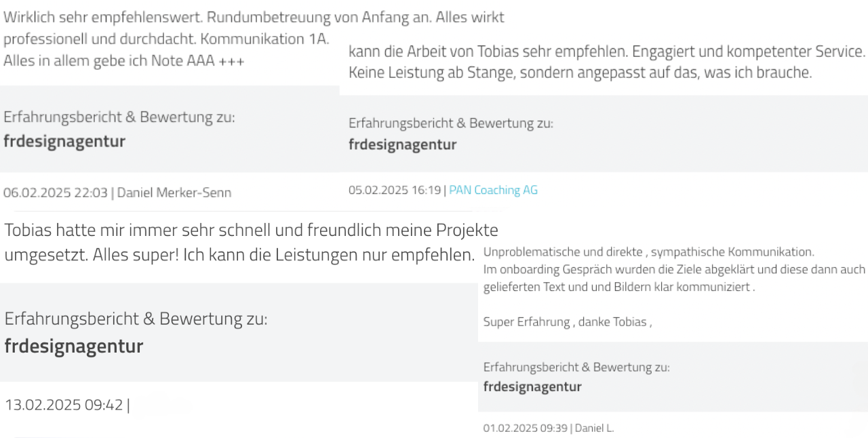The height and width of the screenshot is (438, 868).
Task: Click 'Super Erfahrung, danke Tobias' line
Action: point(568,322)
